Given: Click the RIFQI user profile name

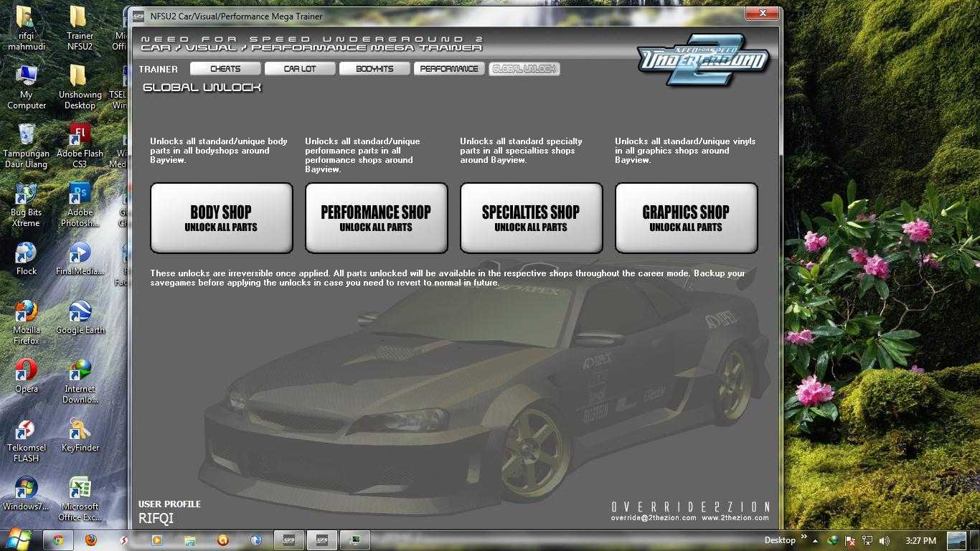Looking at the screenshot, I should pos(156,518).
